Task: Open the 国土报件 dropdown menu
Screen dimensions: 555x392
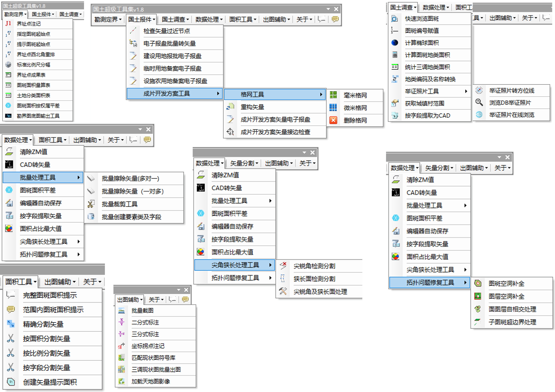Action: click(x=141, y=19)
